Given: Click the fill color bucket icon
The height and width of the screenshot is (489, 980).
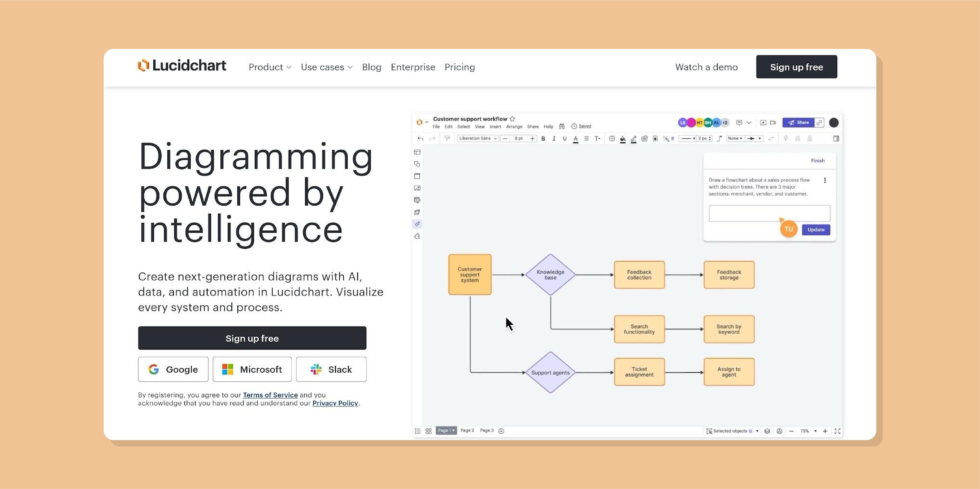Looking at the screenshot, I should [x=623, y=139].
